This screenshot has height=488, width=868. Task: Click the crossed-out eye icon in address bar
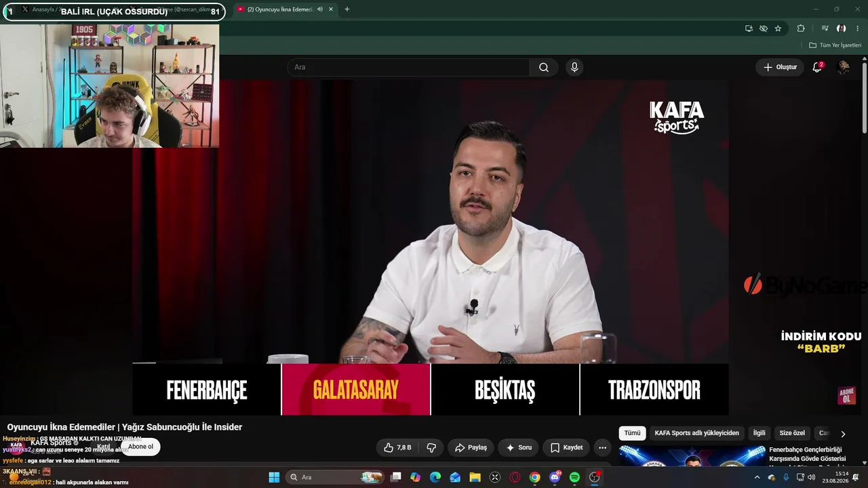click(764, 28)
